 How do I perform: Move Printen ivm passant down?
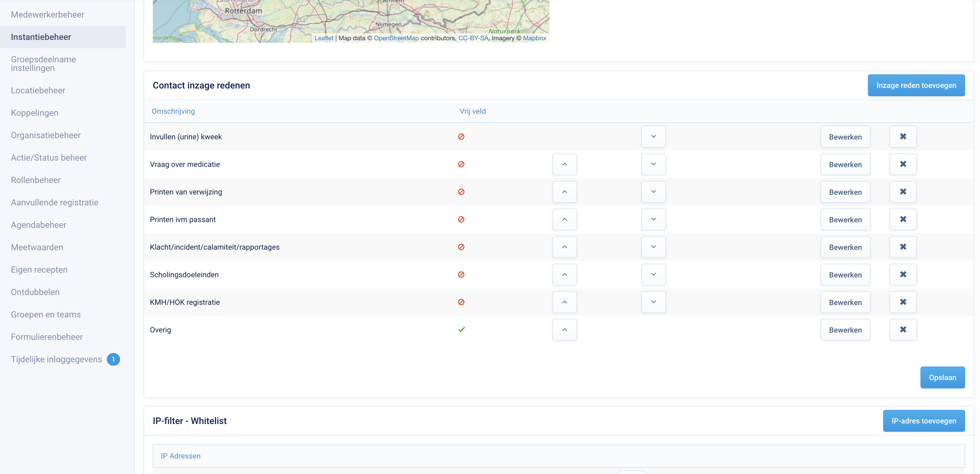click(653, 219)
